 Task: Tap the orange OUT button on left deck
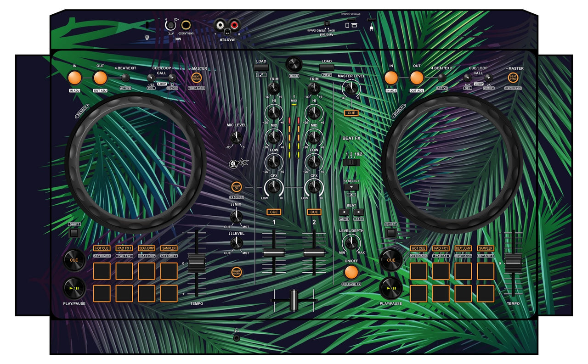pos(100,78)
